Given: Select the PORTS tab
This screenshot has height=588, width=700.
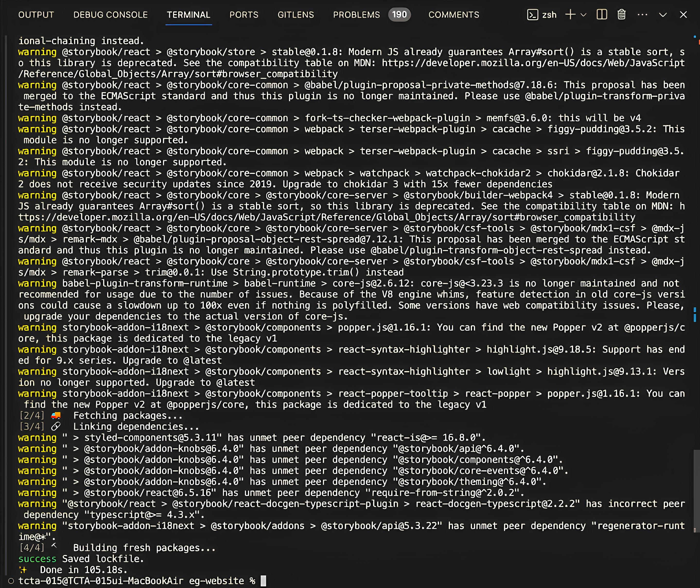Looking at the screenshot, I should (x=244, y=15).
